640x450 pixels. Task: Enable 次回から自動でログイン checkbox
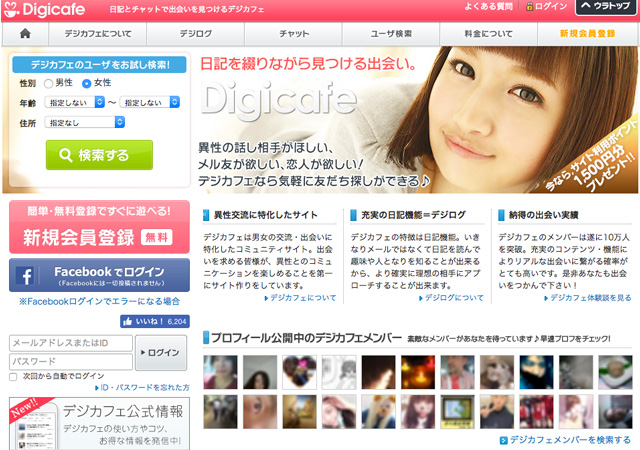13,376
